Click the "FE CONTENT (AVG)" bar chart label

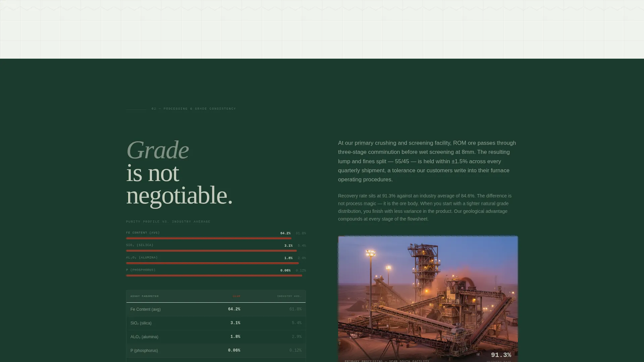pyautogui.click(x=143, y=233)
